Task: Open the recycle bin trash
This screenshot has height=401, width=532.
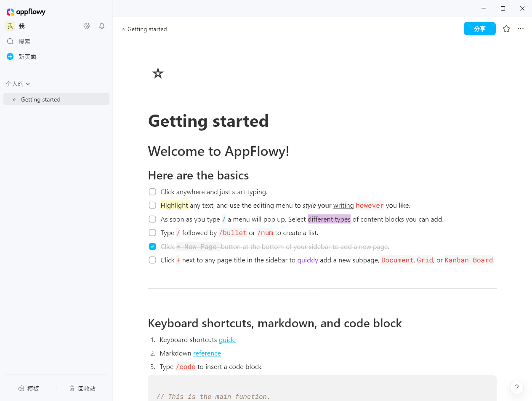Action: [82, 388]
